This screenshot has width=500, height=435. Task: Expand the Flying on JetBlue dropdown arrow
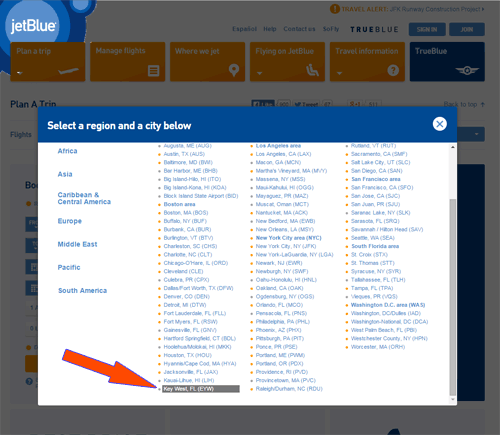tap(259, 73)
